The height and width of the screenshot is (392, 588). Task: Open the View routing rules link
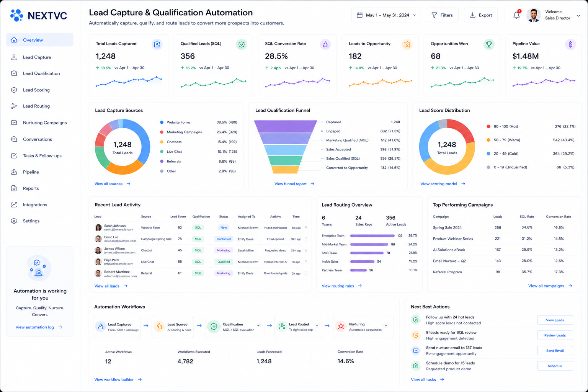coord(342,286)
